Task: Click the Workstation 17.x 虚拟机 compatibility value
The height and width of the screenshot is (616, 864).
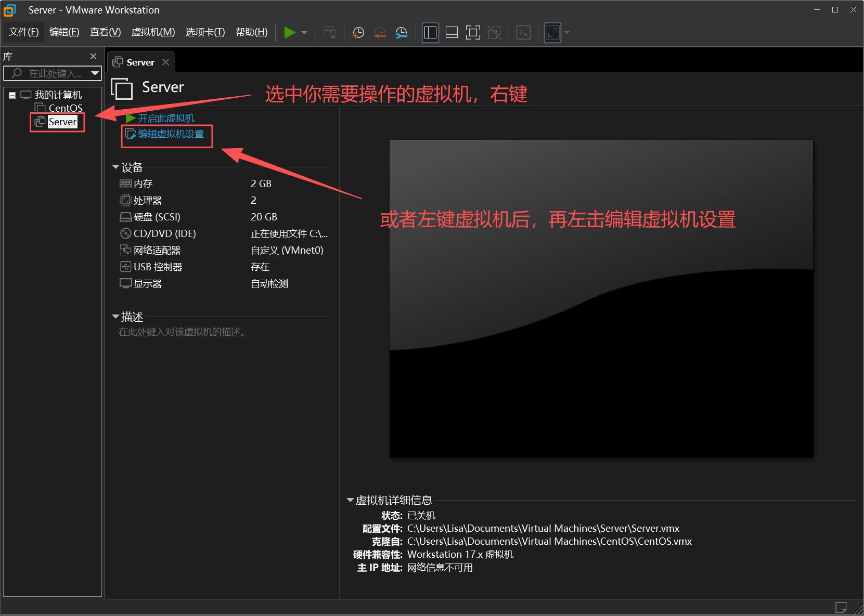Action: 460,554
